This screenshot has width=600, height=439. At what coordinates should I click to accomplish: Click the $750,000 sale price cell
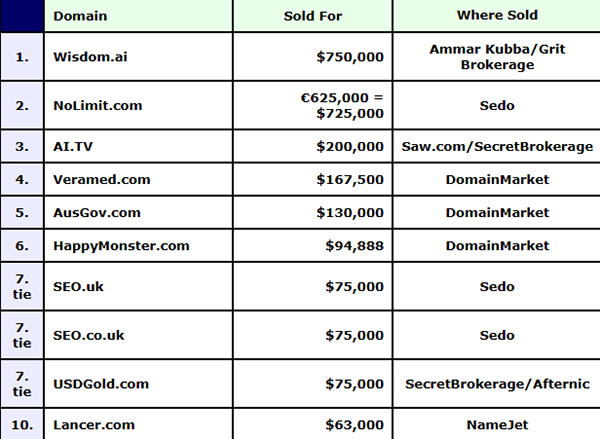point(348,57)
